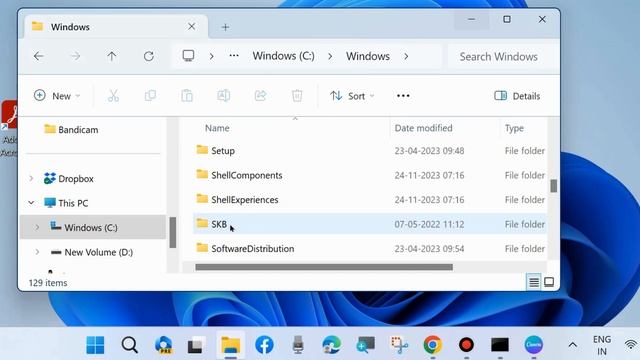Image resolution: width=640 pixels, height=360 pixels.
Task: Expand the chevron after Windows (C:) breadcrumb
Action: coord(330,56)
